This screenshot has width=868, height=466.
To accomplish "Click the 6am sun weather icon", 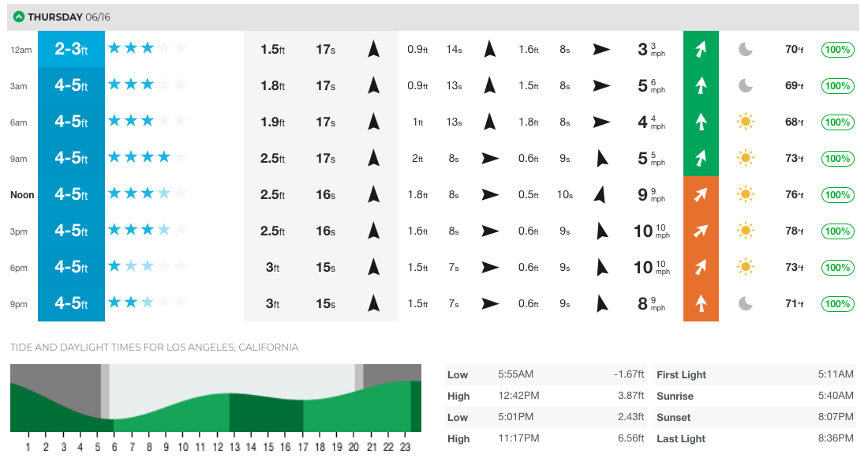I will 745,122.
